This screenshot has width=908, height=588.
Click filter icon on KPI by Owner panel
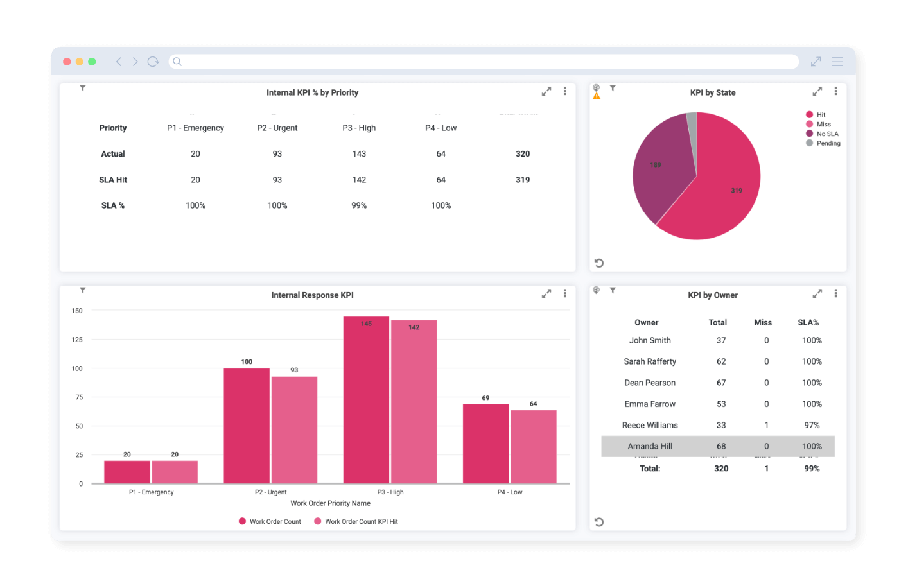point(613,290)
